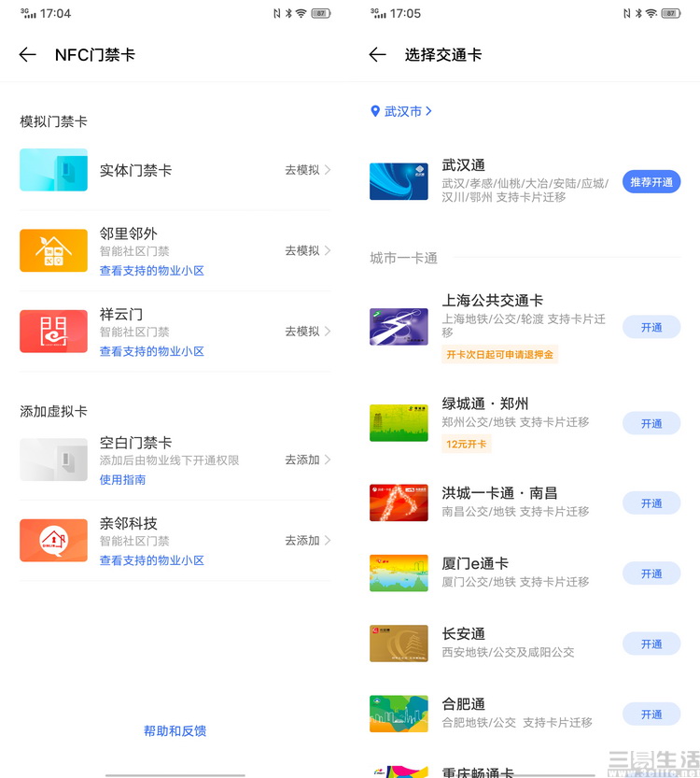Open 查看支持的物业小区 under 邻里邻外
Viewport: 700px width, 778px height.
(x=152, y=271)
